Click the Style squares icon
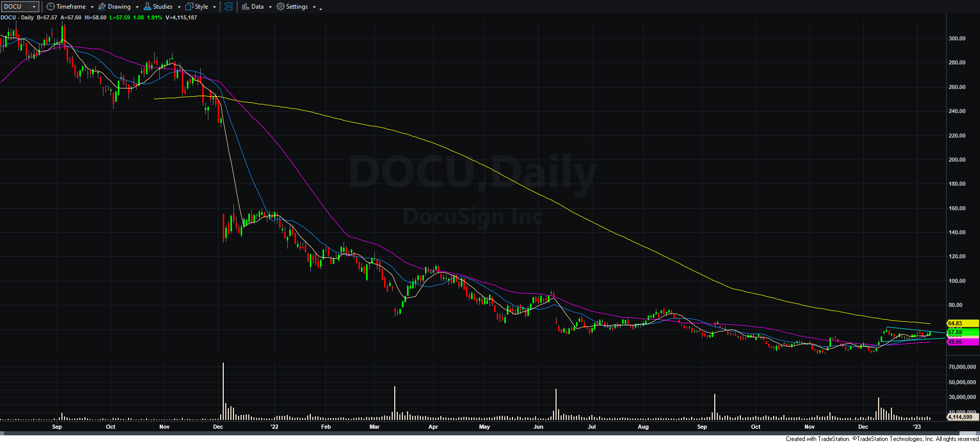 (189, 7)
